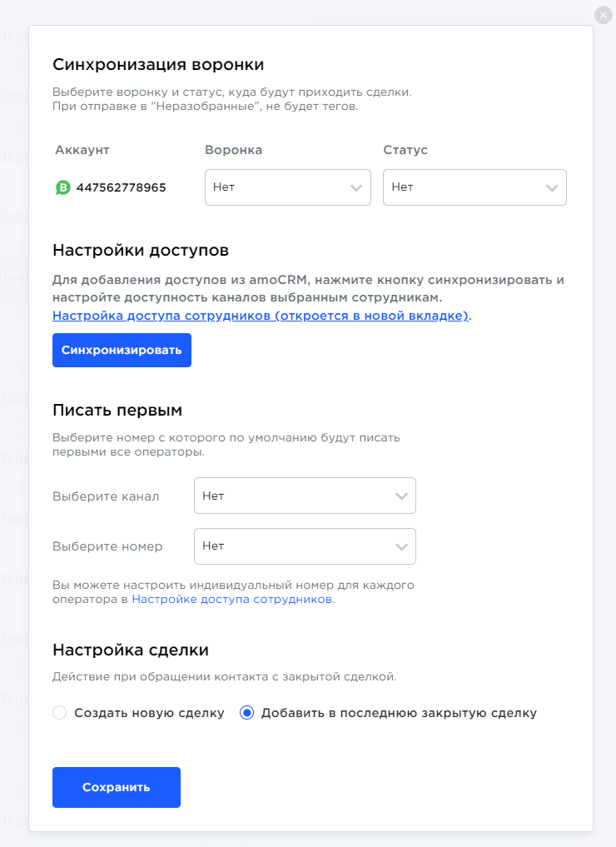Close the settings dialog with the X icon
The height and width of the screenshot is (847, 616).
tap(603, 15)
